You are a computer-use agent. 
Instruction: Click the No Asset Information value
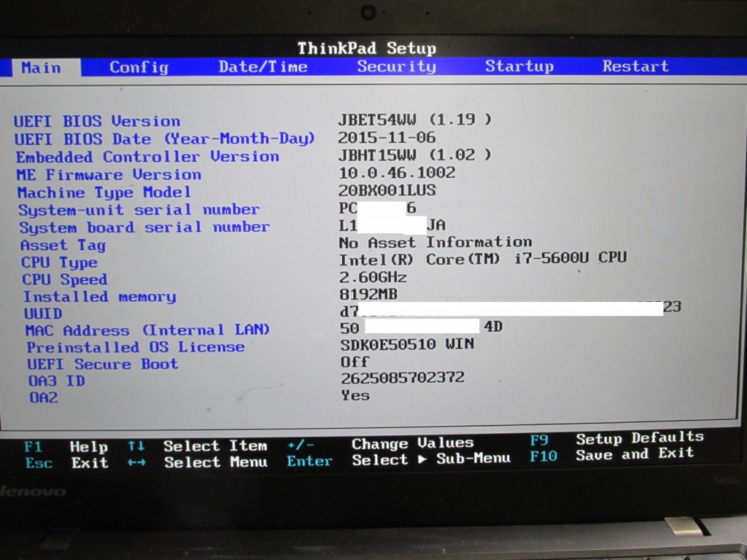click(x=436, y=242)
